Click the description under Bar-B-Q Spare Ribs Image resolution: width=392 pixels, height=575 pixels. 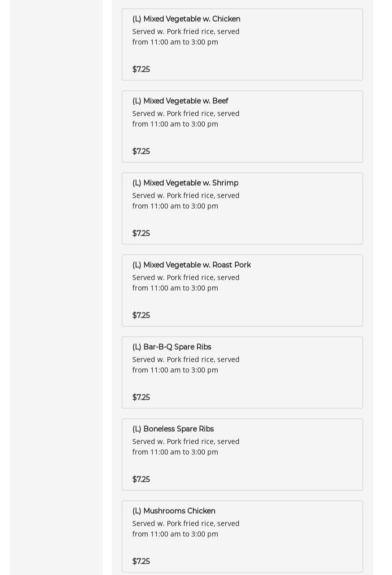coord(186,364)
